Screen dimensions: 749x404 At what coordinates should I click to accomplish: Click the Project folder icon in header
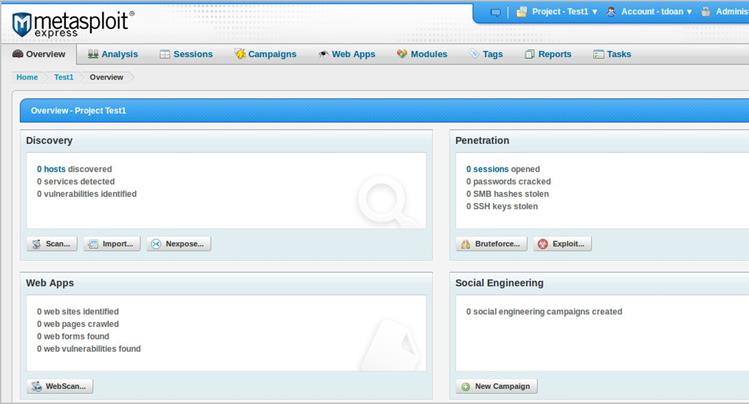522,11
